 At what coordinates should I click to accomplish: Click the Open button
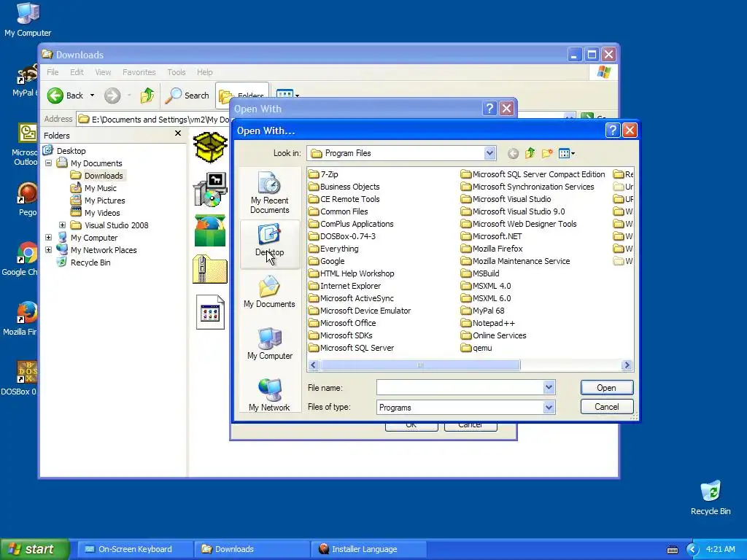[x=606, y=388]
